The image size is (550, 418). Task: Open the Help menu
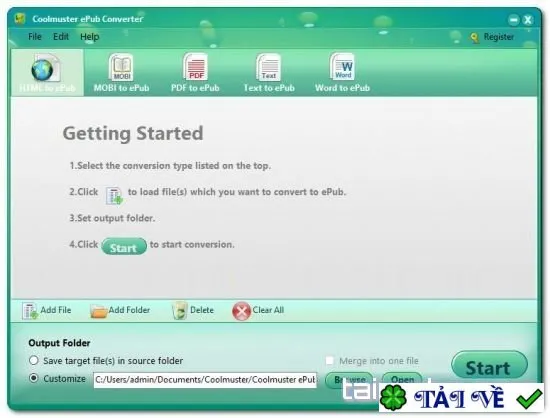[x=89, y=36]
